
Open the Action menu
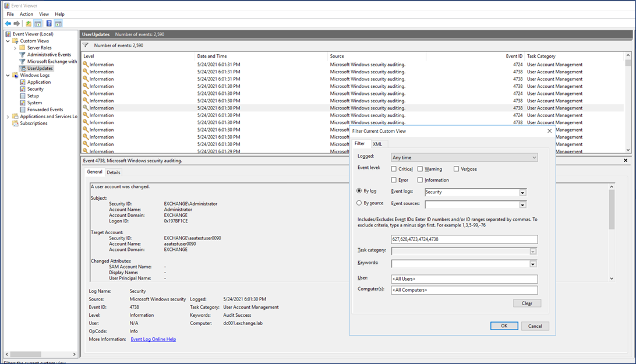[26, 14]
